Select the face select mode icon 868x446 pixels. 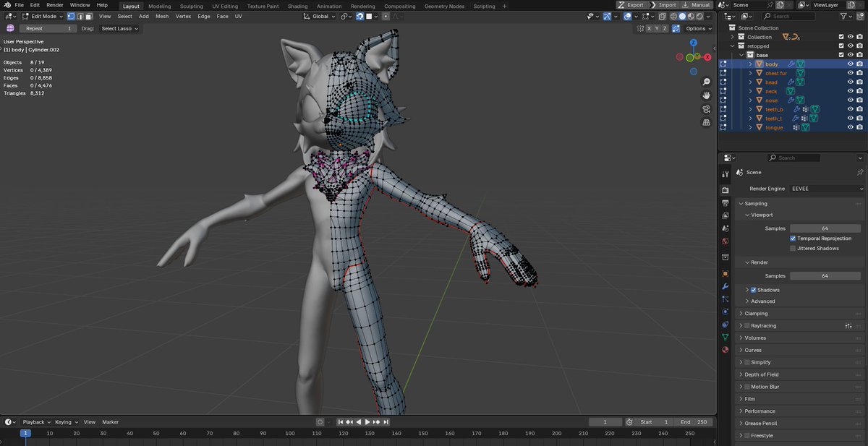(x=88, y=16)
